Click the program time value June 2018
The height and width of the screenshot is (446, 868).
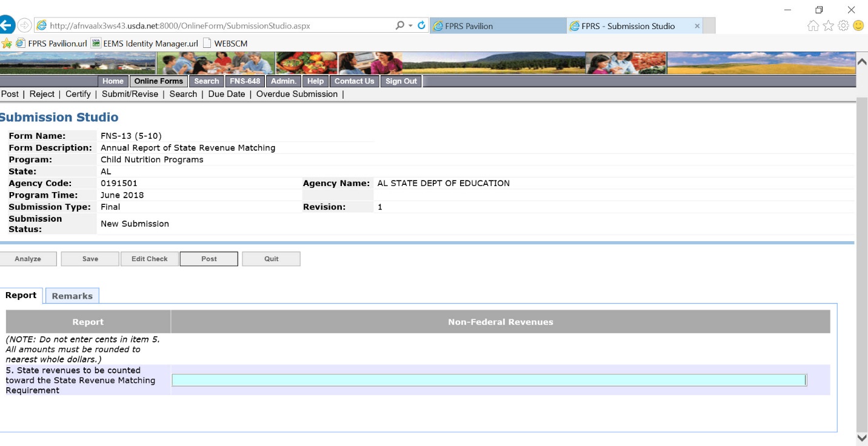pos(122,195)
